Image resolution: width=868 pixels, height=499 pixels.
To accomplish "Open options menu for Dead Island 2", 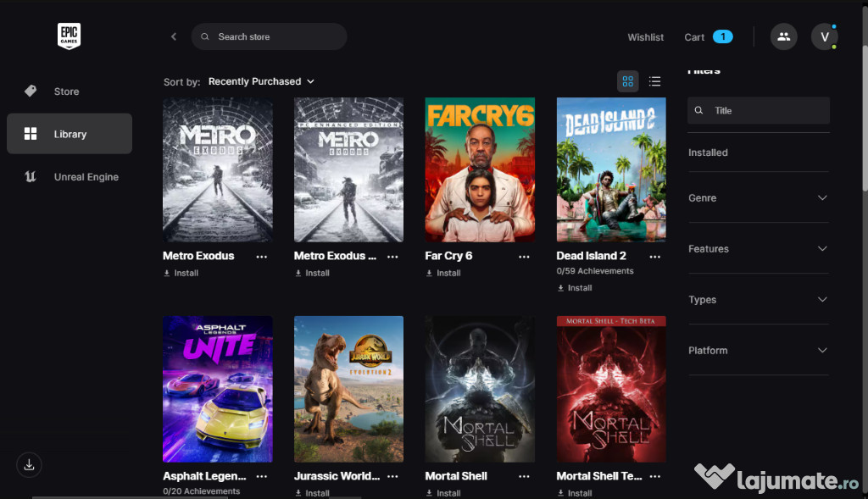I will (x=655, y=257).
